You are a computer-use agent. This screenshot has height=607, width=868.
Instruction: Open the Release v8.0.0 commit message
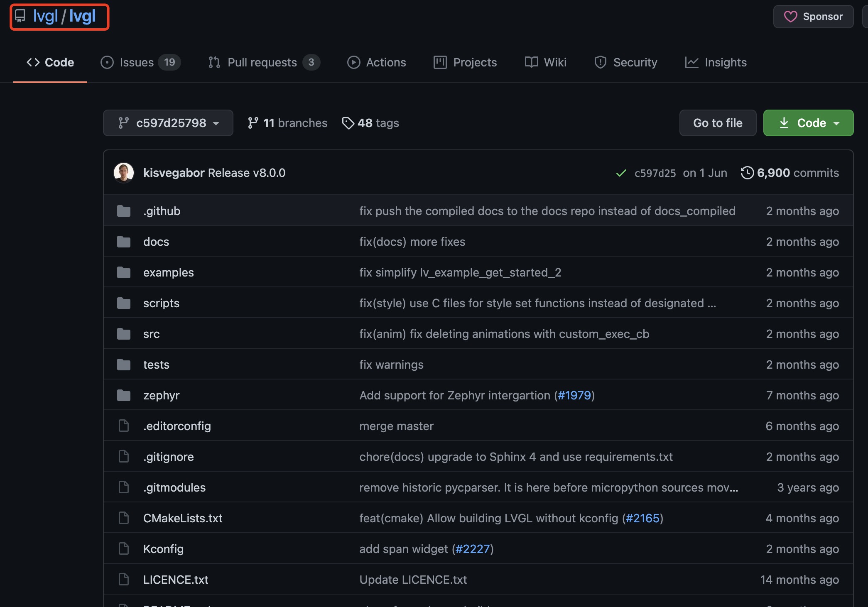(x=247, y=173)
